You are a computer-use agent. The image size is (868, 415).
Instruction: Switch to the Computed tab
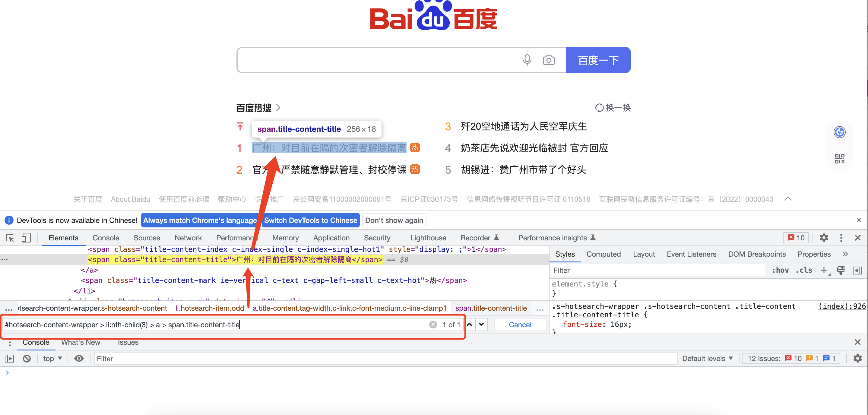click(x=603, y=254)
